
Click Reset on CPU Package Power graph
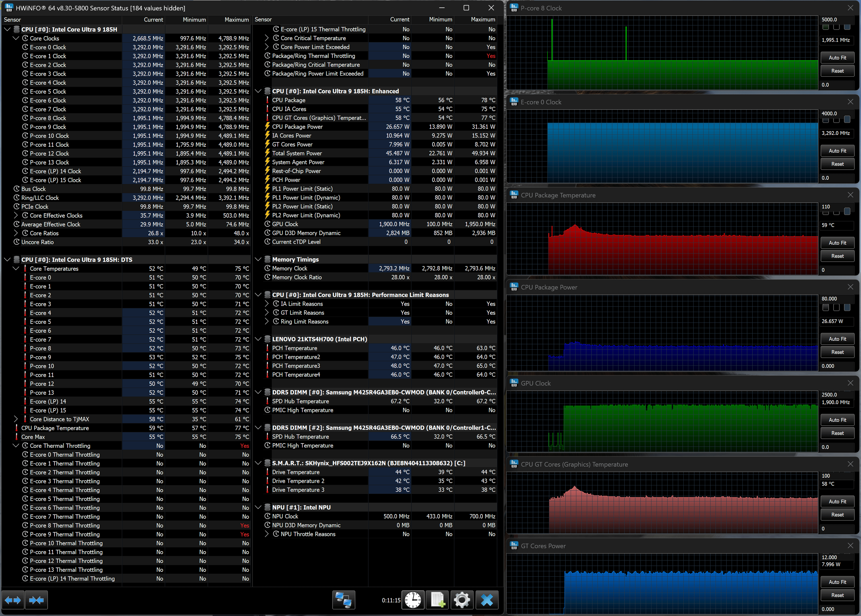pyautogui.click(x=837, y=352)
